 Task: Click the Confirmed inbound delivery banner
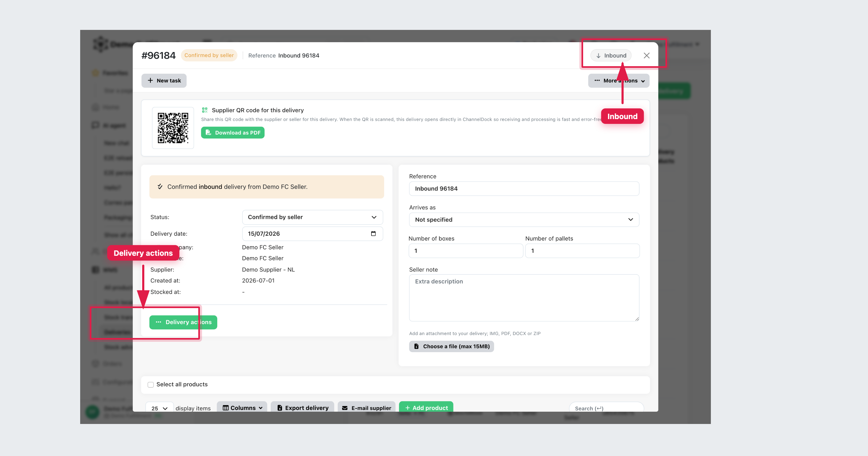(x=266, y=187)
